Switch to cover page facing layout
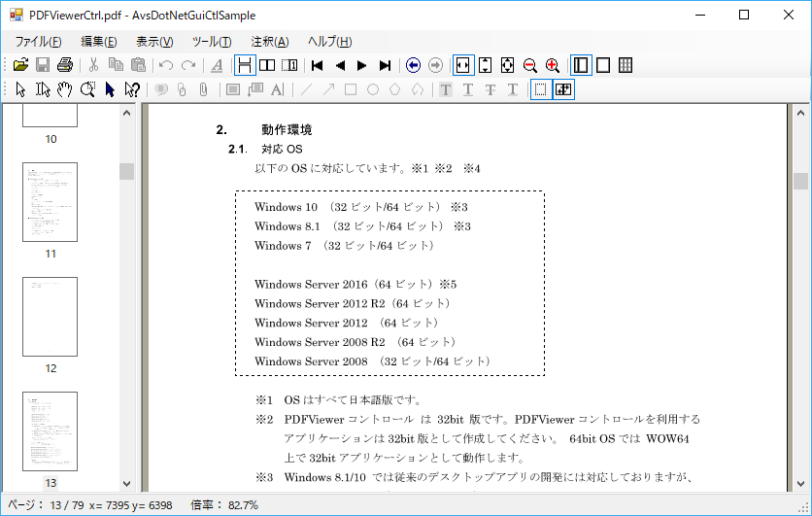Viewport: 812px width, 516px height. coord(289,65)
